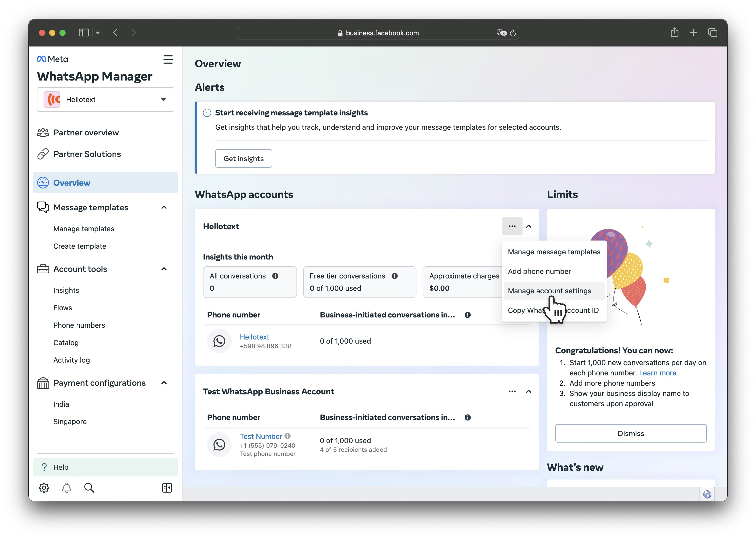Open the hamburger menu in sidebar
756x539 pixels.
[168, 59]
